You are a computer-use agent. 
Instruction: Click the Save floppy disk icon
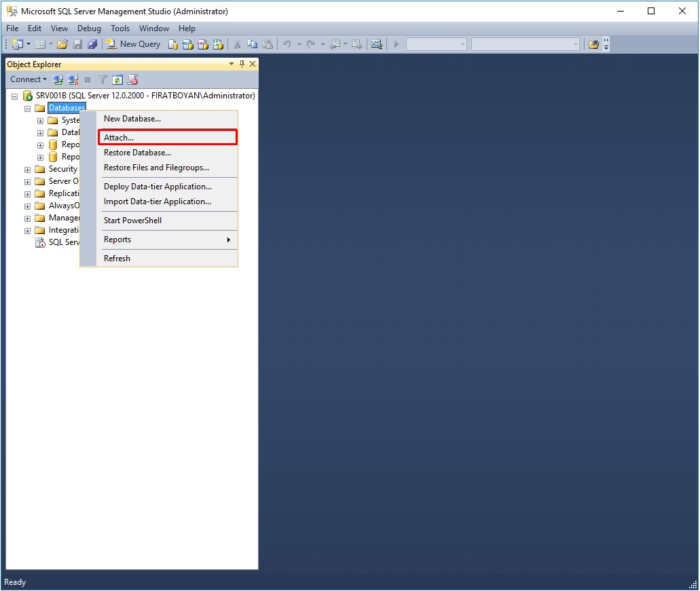point(77,44)
